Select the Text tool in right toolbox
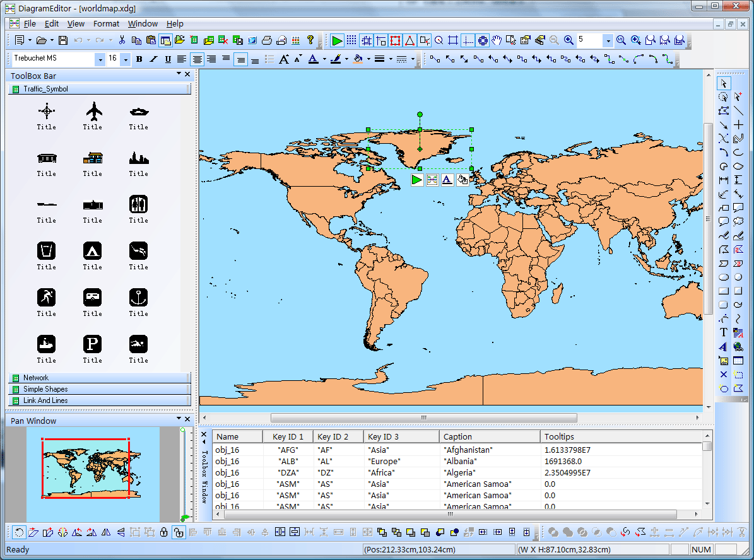Viewport: 754px width, 560px height. pos(724,332)
